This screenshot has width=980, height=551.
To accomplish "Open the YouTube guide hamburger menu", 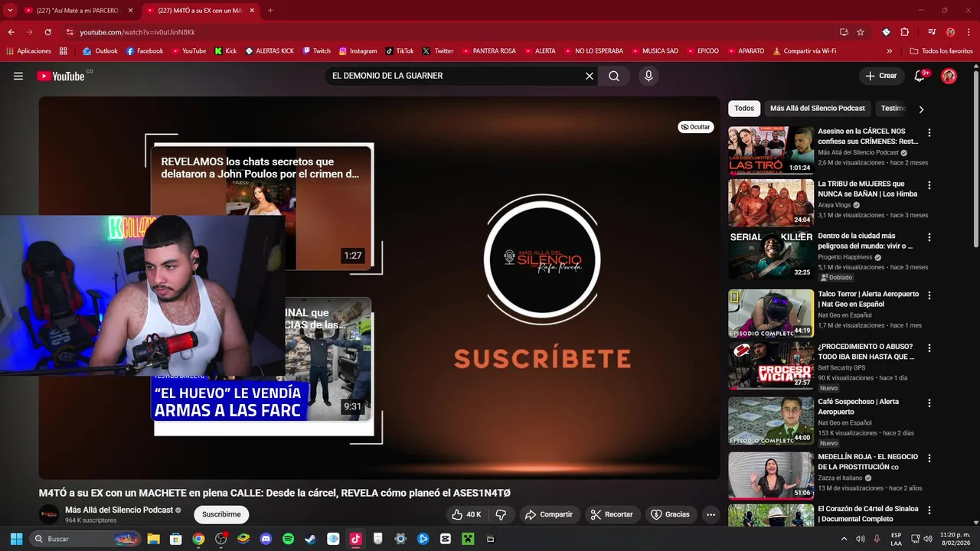I will 18,76.
